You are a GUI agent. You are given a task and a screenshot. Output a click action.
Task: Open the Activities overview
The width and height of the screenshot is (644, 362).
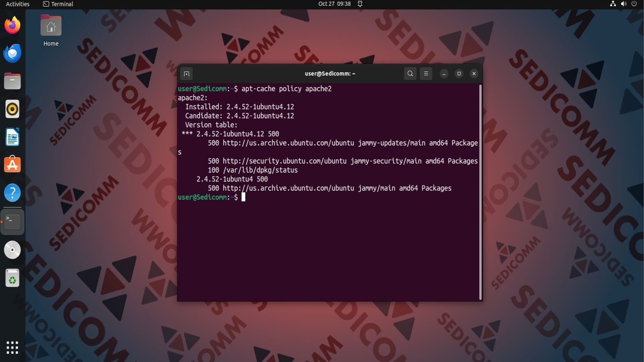[x=18, y=4]
